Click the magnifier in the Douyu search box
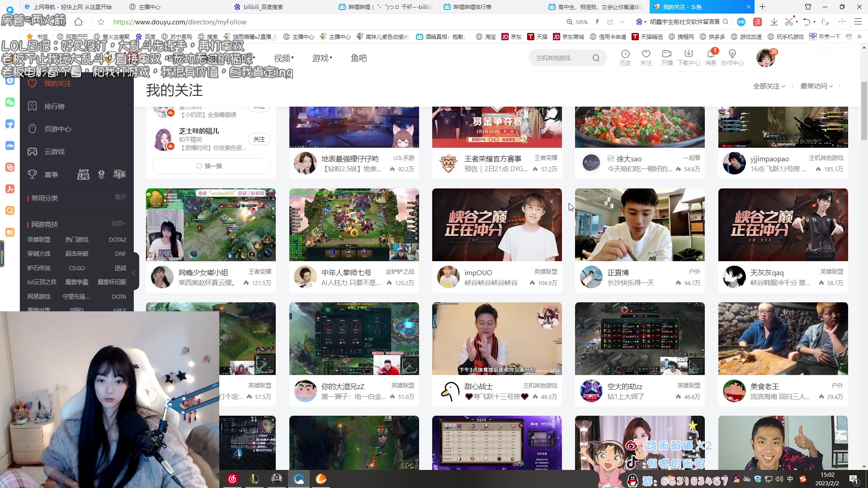868x488 pixels. pyautogui.click(x=596, y=58)
